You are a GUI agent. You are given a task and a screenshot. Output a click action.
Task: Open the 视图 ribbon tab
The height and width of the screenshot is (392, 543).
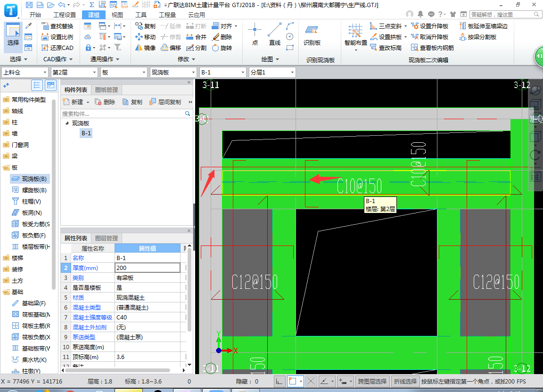(x=117, y=15)
